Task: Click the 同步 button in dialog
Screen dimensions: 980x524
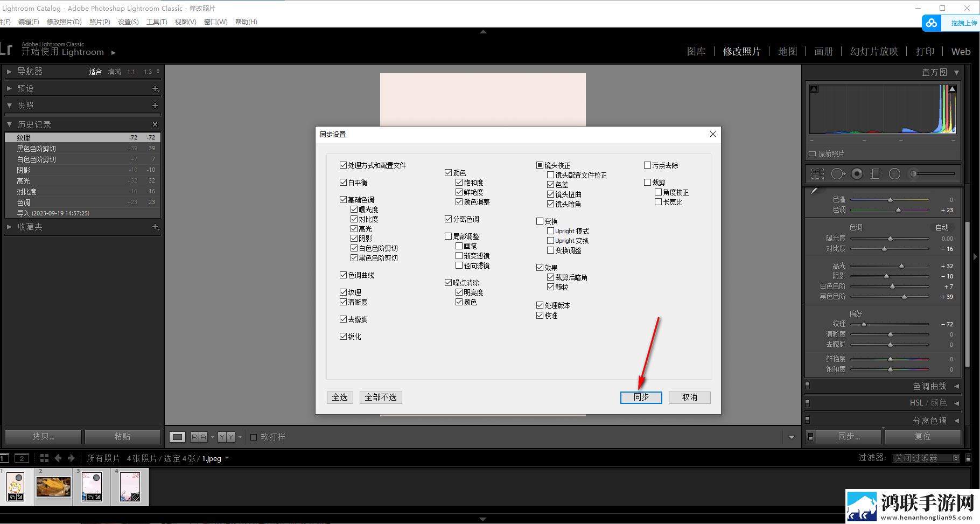Action: click(x=641, y=397)
